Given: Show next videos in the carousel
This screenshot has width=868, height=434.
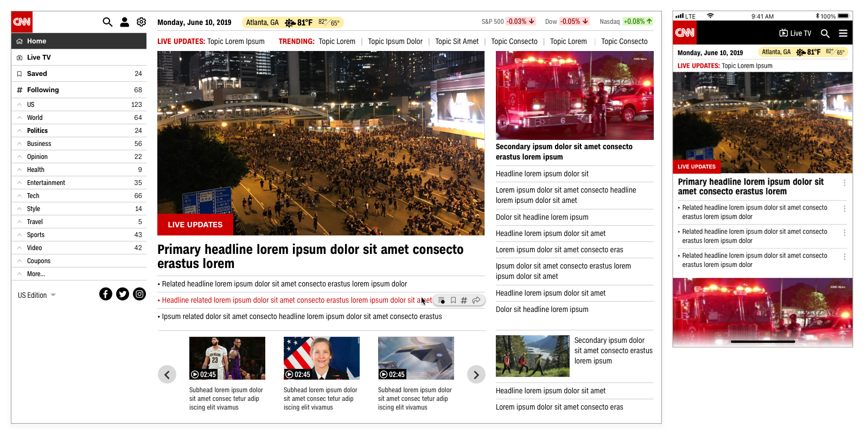Looking at the screenshot, I should click(476, 374).
